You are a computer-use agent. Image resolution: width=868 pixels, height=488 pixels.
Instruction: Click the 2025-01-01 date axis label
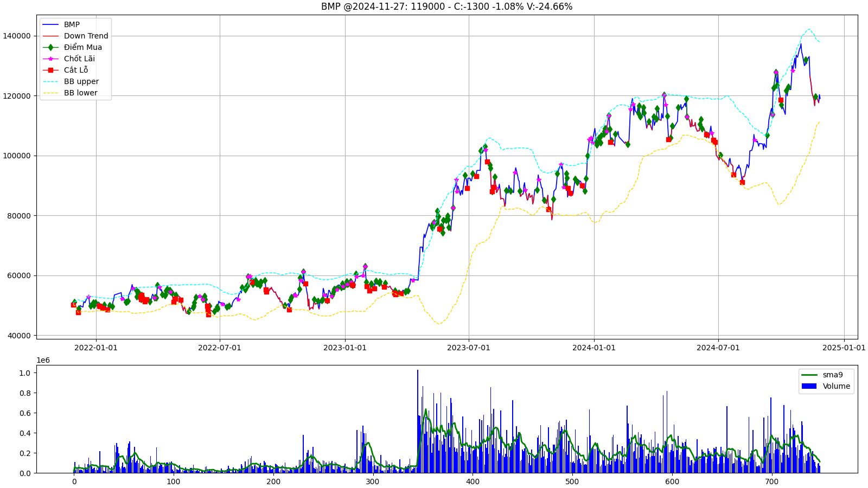844,348
